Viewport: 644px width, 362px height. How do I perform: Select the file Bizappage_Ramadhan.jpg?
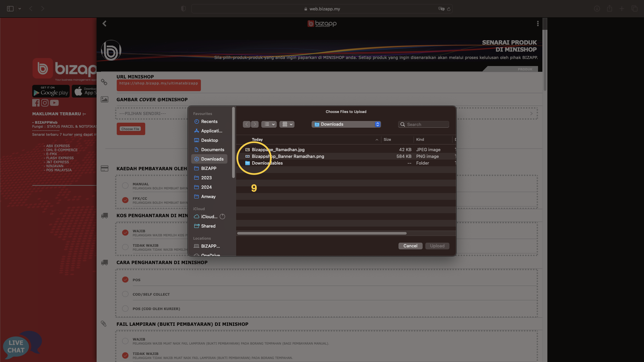346,150
